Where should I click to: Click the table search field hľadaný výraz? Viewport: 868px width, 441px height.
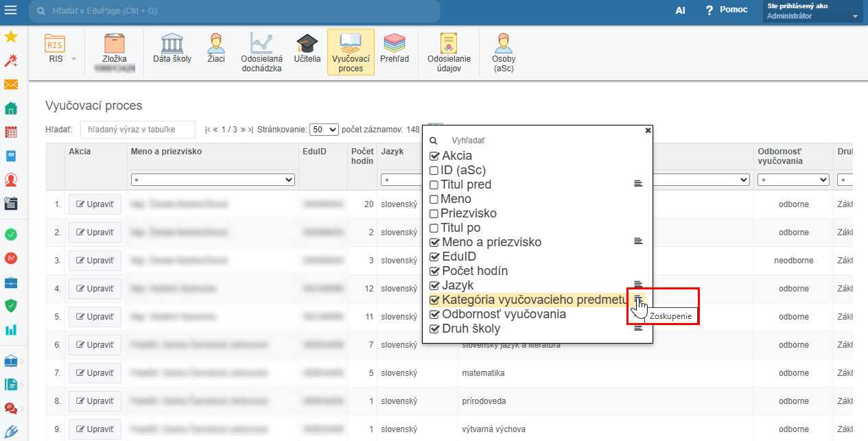coord(138,129)
